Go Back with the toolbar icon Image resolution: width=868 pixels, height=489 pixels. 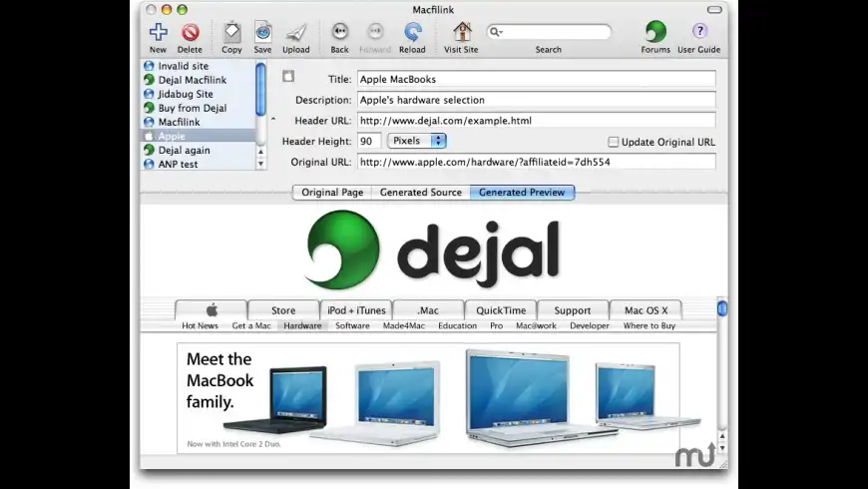click(x=339, y=32)
